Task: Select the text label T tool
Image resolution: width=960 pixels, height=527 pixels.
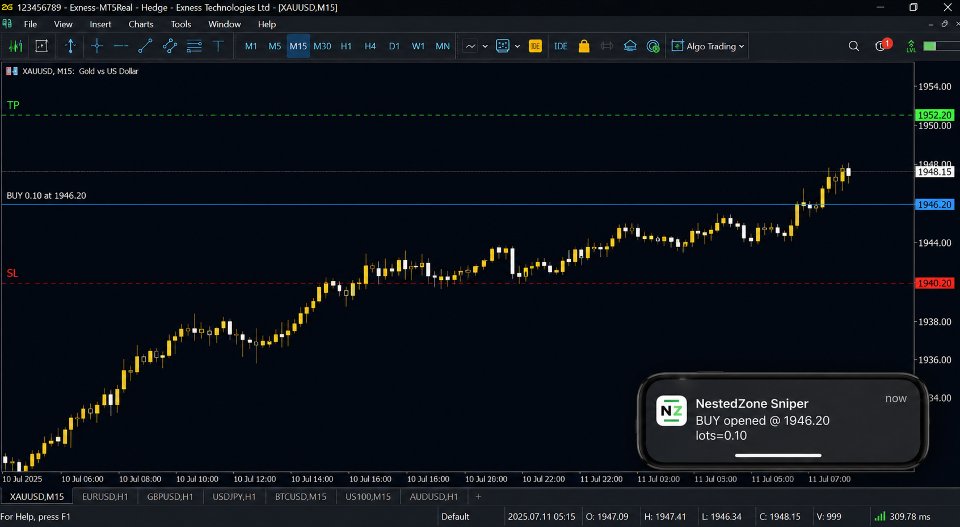Action: (x=218, y=46)
